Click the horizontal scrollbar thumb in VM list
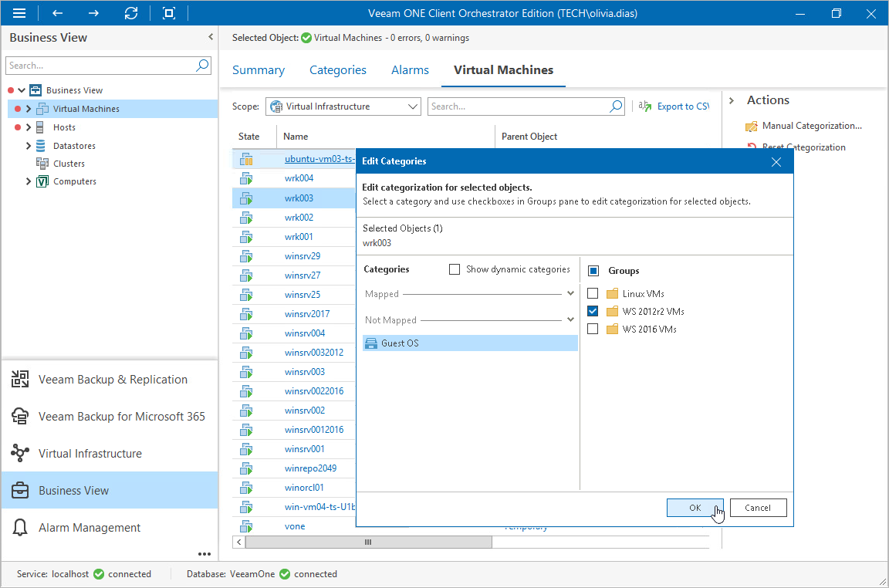Screen dimensions: 889x588 (369, 542)
